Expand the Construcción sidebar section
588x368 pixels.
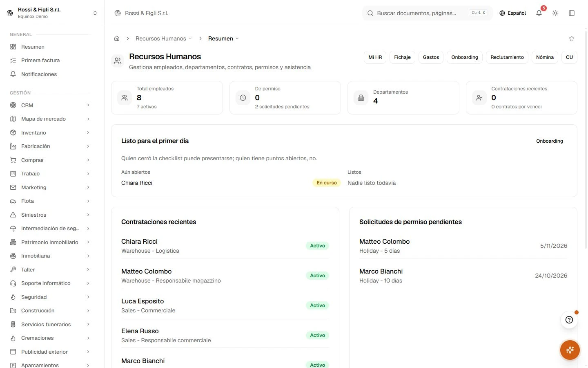coord(51,311)
